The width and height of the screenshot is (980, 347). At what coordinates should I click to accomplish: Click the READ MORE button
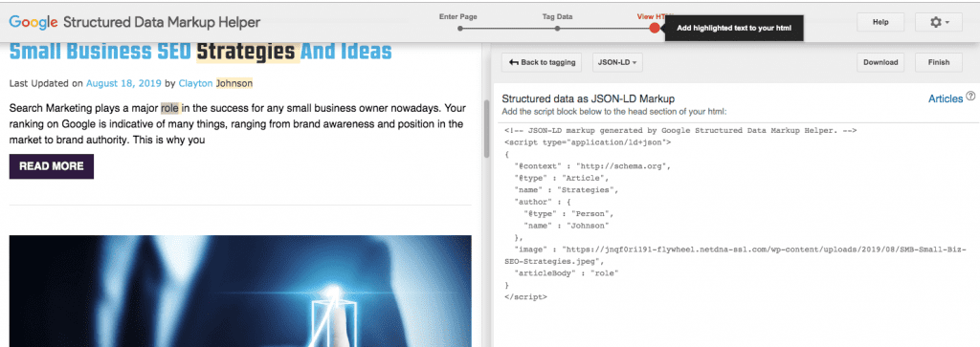(x=52, y=166)
